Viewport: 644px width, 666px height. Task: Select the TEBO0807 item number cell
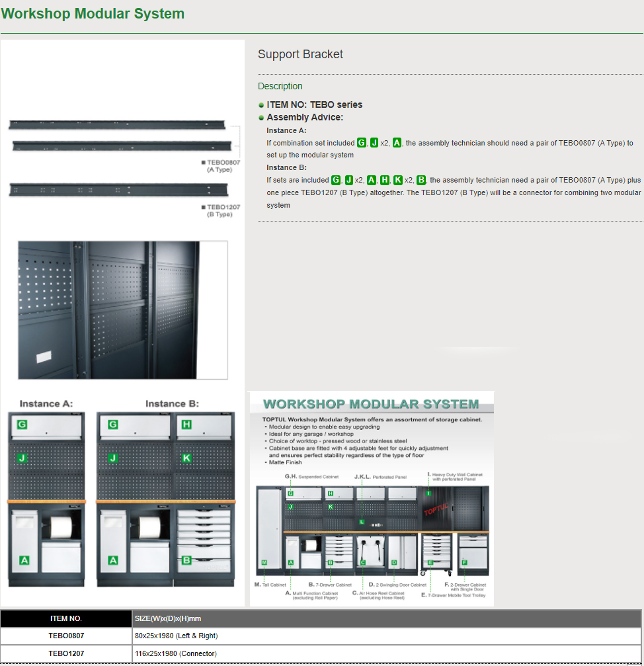(x=66, y=636)
